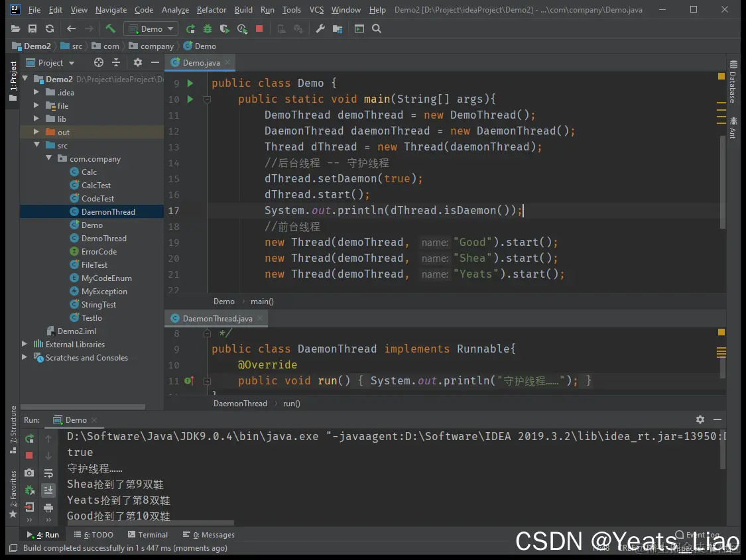Stop process in the Run panel
This screenshot has height=560, width=746.
pos(29,455)
